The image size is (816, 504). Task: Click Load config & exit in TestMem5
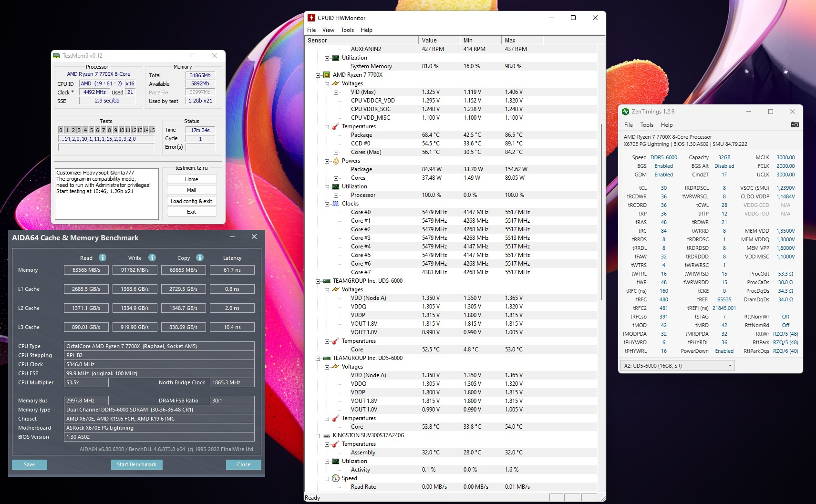(192, 201)
